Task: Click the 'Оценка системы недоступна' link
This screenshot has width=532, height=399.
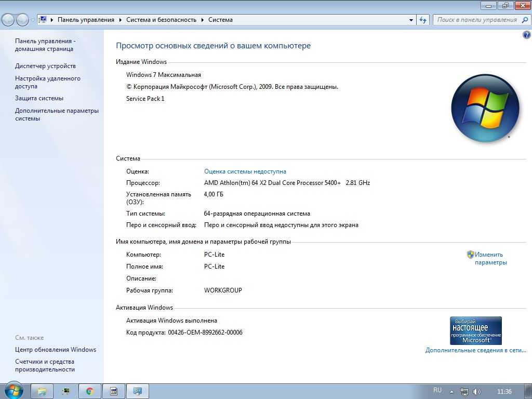Action: click(x=245, y=171)
